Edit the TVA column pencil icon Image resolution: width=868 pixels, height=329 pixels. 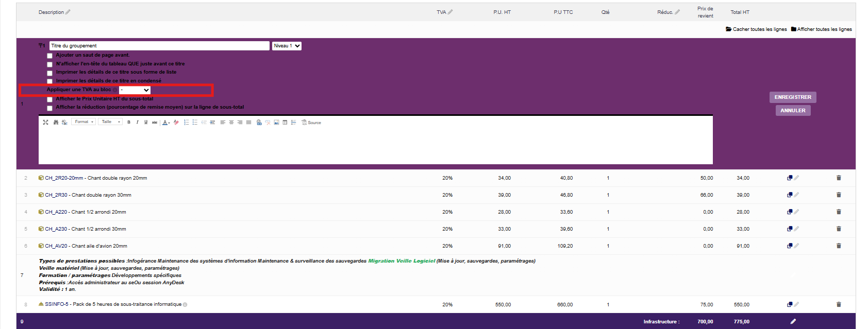(450, 12)
